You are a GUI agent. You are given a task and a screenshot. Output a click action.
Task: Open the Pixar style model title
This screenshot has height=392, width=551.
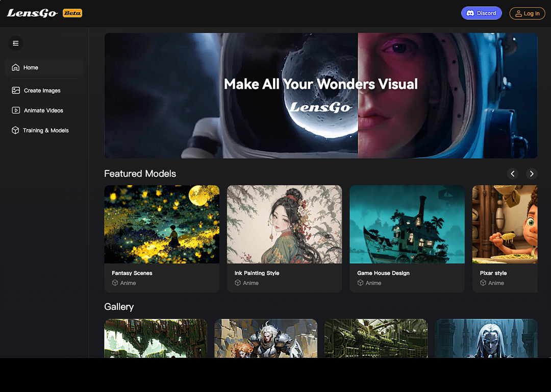(493, 273)
